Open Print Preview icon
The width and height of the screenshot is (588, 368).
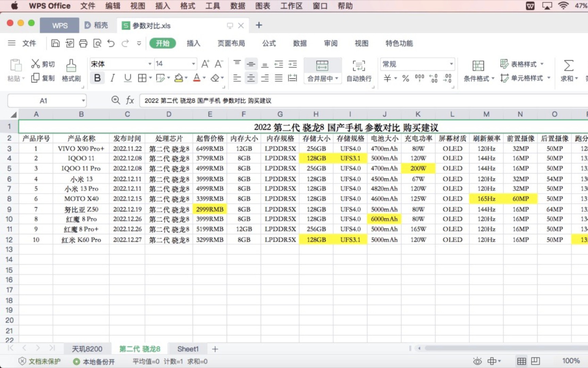[x=97, y=43]
